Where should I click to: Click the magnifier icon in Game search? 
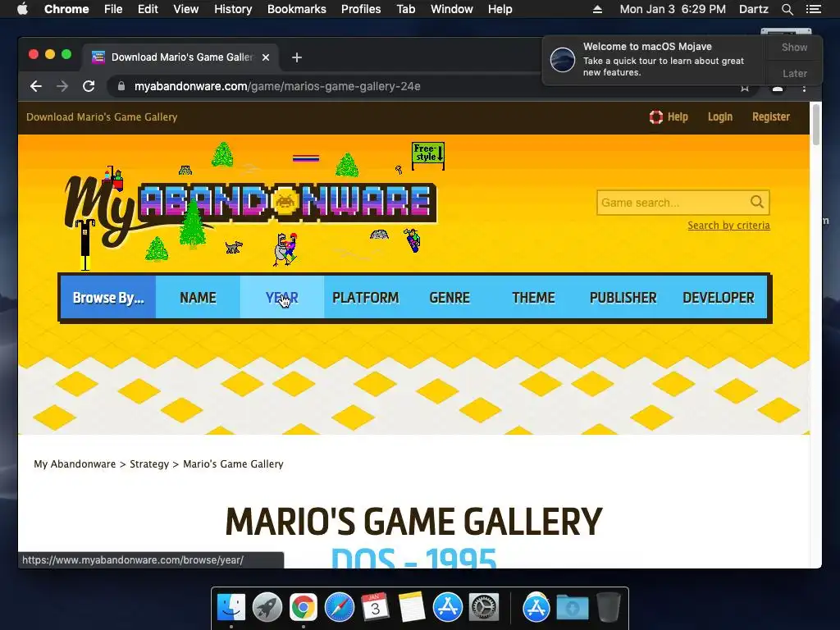click(757, 202)
